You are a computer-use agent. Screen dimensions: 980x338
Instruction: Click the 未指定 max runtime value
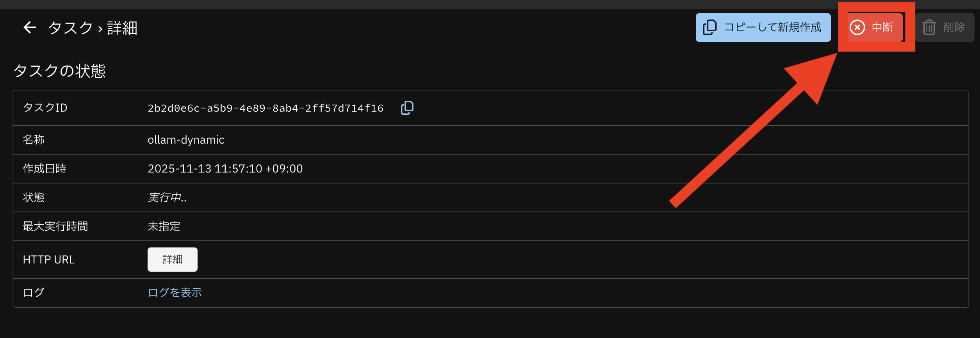click(x=164, y=226)
